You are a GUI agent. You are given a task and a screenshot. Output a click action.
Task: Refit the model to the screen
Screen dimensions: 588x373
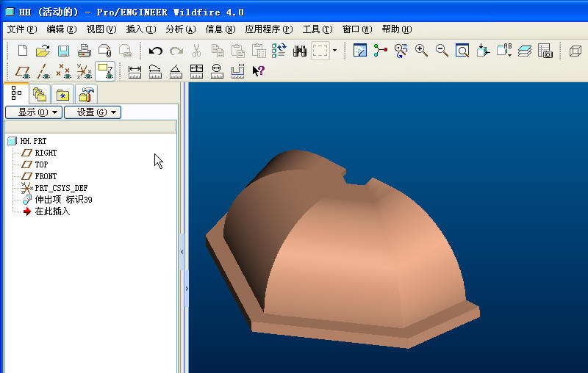click(x=462, y=50)
